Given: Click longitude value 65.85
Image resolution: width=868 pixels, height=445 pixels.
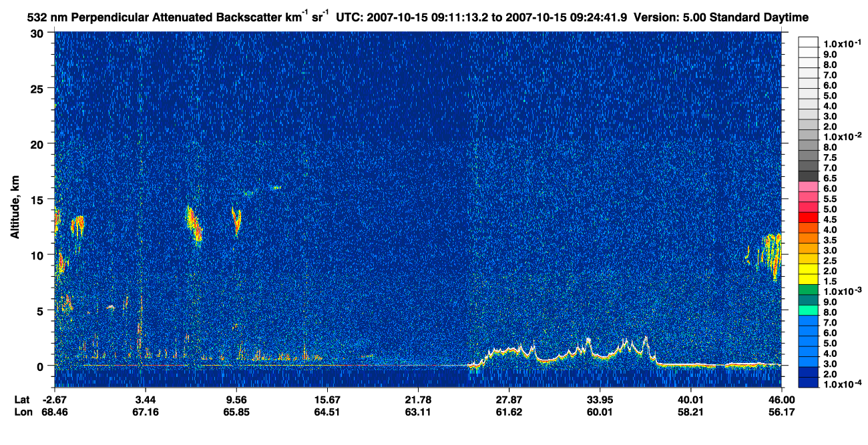Looking at the screenshot, I should click(236, 412).
